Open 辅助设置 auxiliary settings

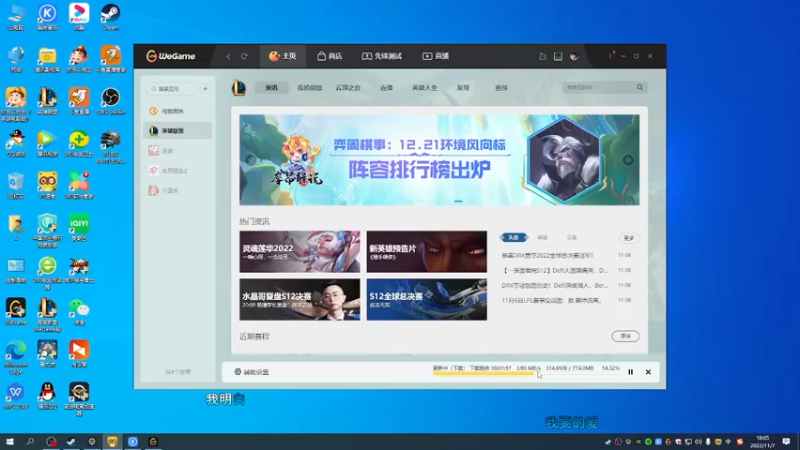252,372
